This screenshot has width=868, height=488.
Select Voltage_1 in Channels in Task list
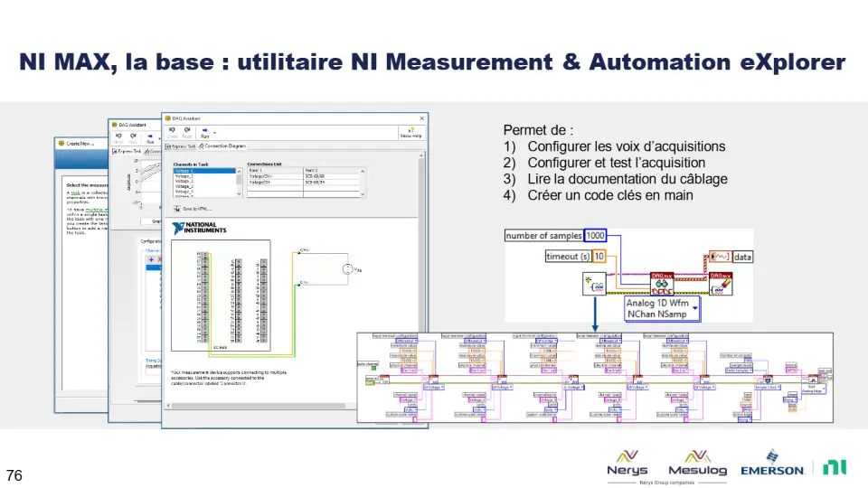pos(204,176)
